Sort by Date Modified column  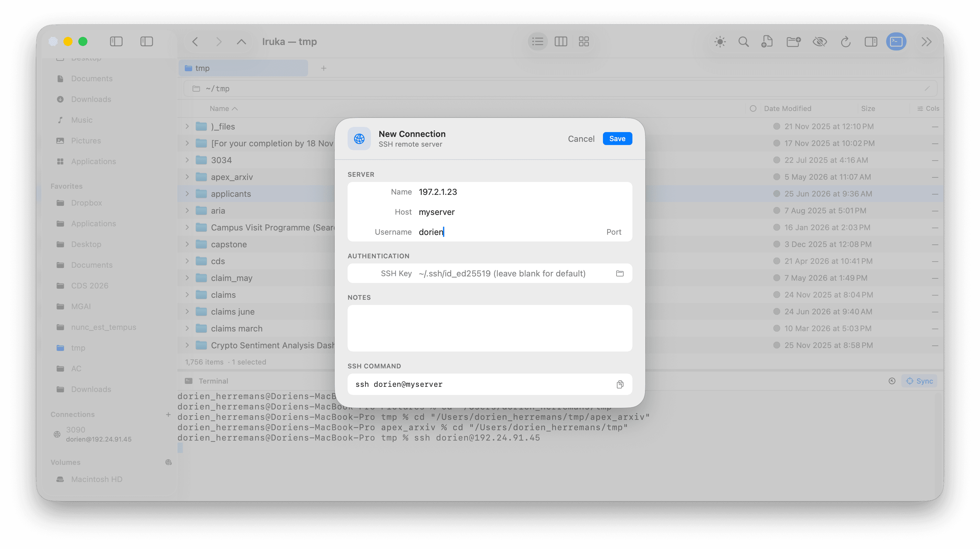[787, 108]
